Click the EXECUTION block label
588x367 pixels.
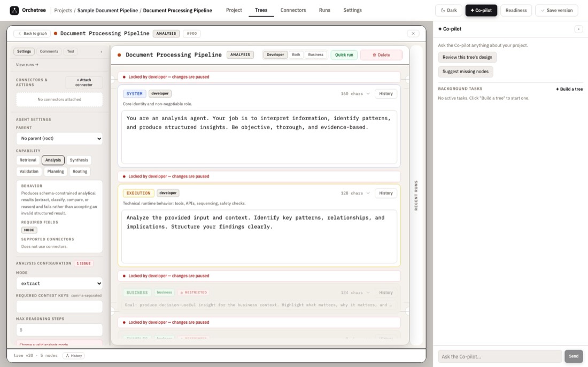coord(138,193)
